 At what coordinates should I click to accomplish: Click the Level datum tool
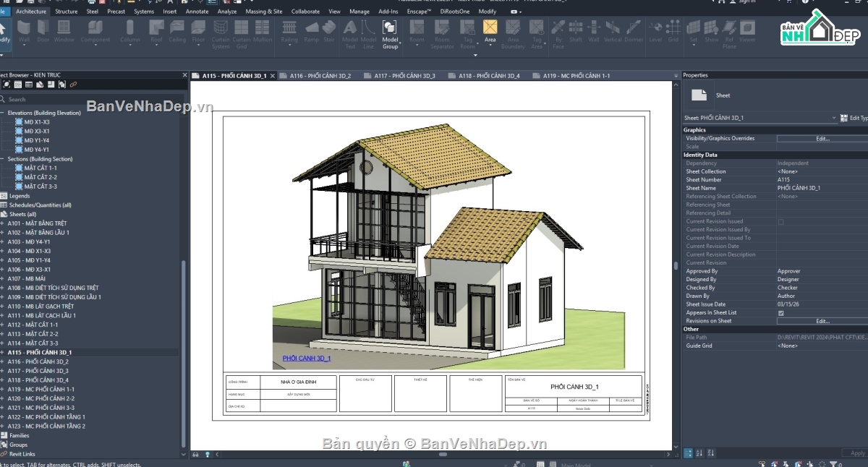[x=655, y=31]
